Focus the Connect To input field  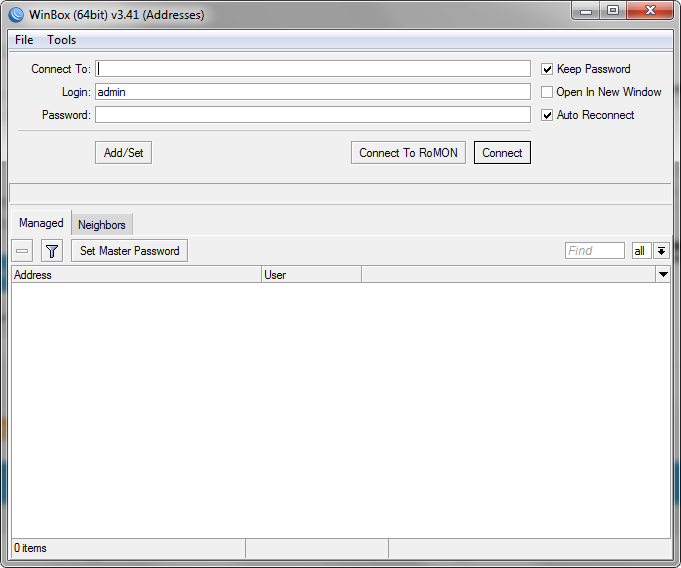tap(313, 69)
